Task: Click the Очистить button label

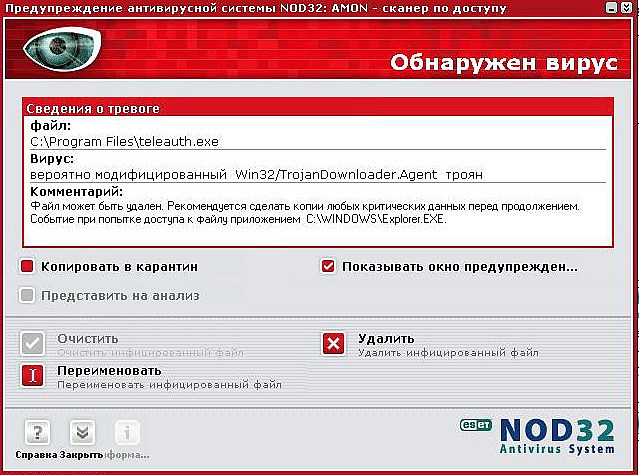Action: [x=88, y=338]
